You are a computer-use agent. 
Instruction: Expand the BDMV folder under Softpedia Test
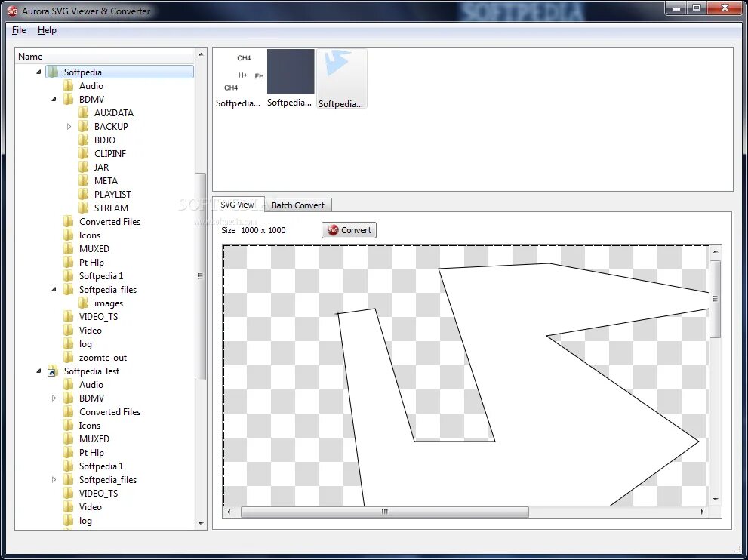pos(54,398)
